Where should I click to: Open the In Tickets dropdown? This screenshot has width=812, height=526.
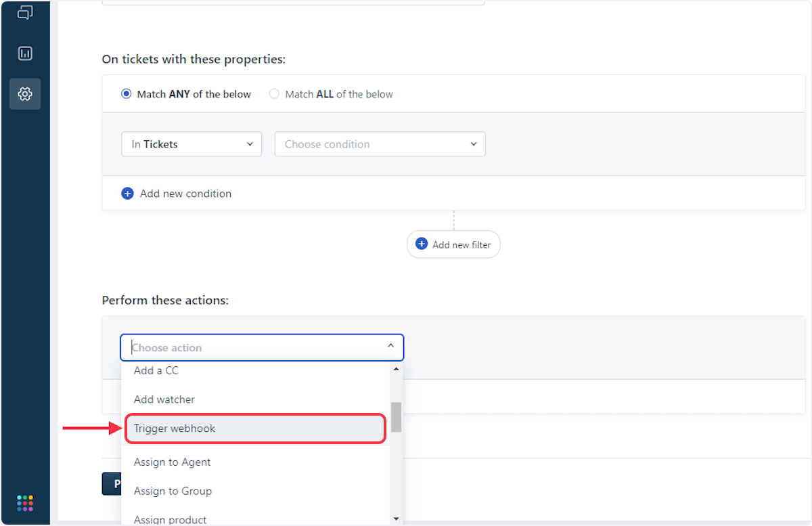(x=191, y=144)
